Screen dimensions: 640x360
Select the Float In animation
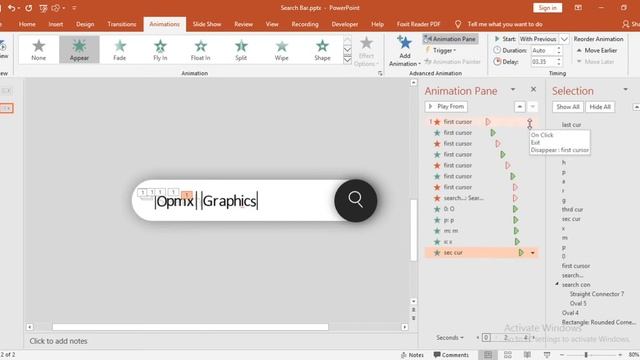pyautogui.click(x=200, y=49)
